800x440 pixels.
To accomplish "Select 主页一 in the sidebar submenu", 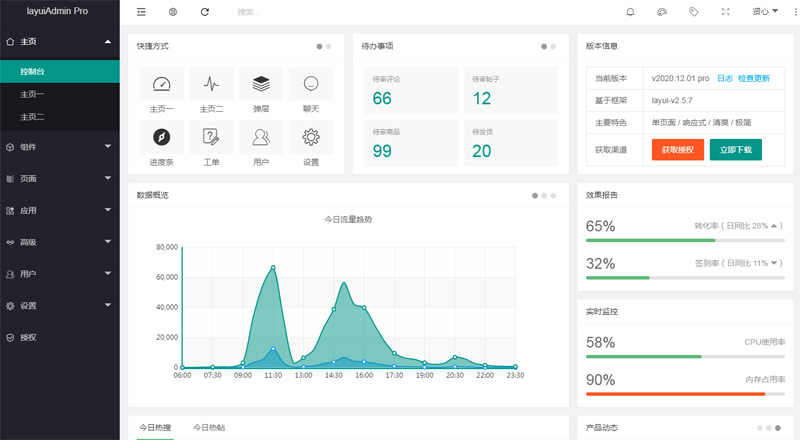I will pyautogui.click(x=60, y=94).
